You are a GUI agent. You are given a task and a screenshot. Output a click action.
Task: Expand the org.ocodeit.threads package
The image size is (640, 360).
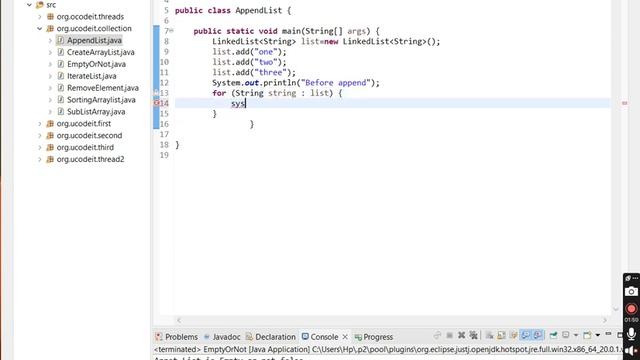coord(40,17)
